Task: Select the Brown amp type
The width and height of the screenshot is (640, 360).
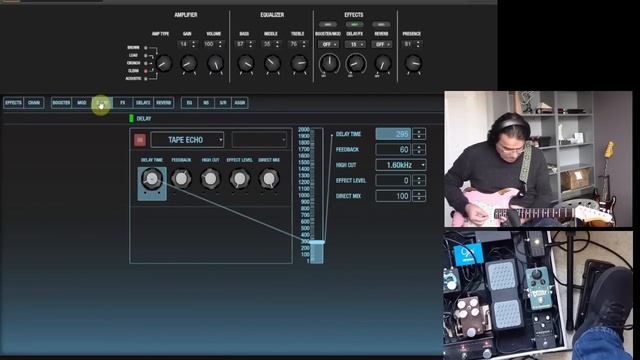Action: (146, 48)
